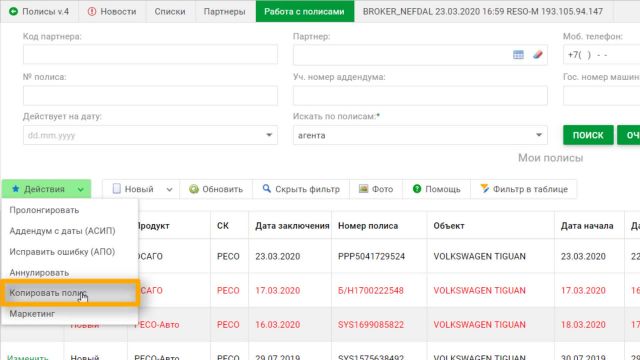The height and width of the screenshot is (360, 640).
Task: Focus the Уч. номер аддендума input field
Action: pyautogui.click(x=420, y=96)
